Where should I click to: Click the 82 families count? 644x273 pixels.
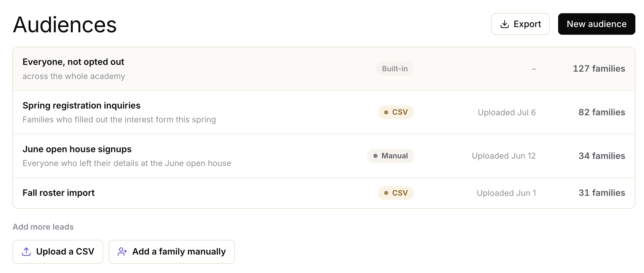pos(602,112)
